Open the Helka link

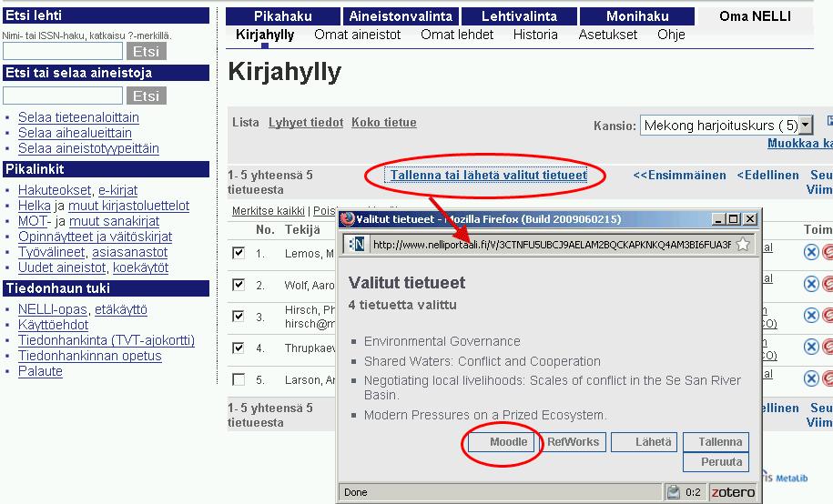35,206
